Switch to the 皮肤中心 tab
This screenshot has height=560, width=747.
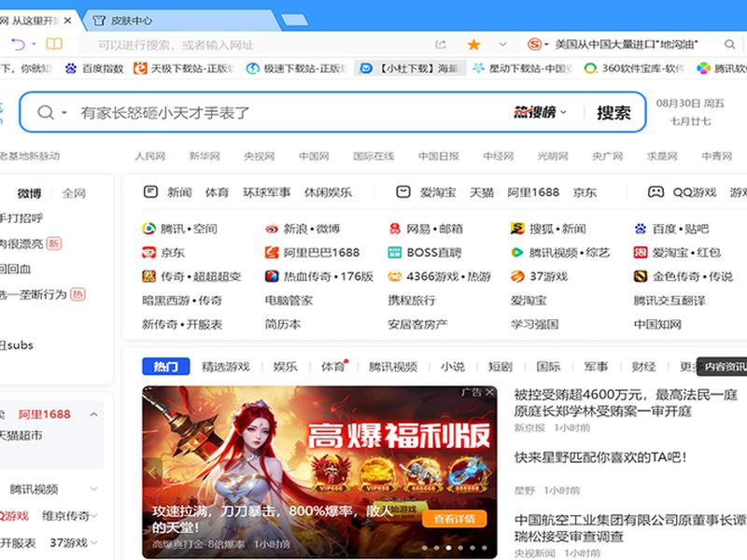click(x=181, y=21)
